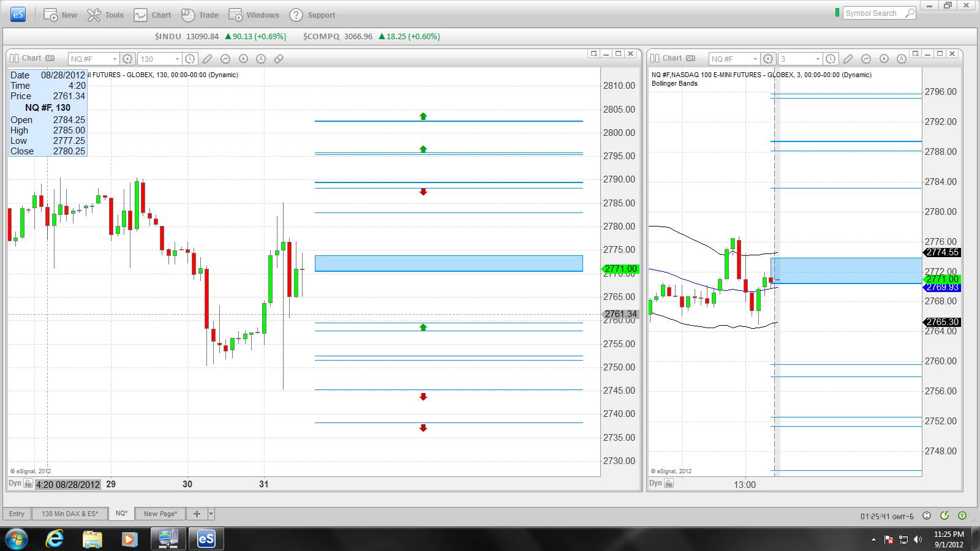Click the Symbol Search magnifier icon
Image resolution: width=980 pixels, height=551 pixels.
coord(910,13)
